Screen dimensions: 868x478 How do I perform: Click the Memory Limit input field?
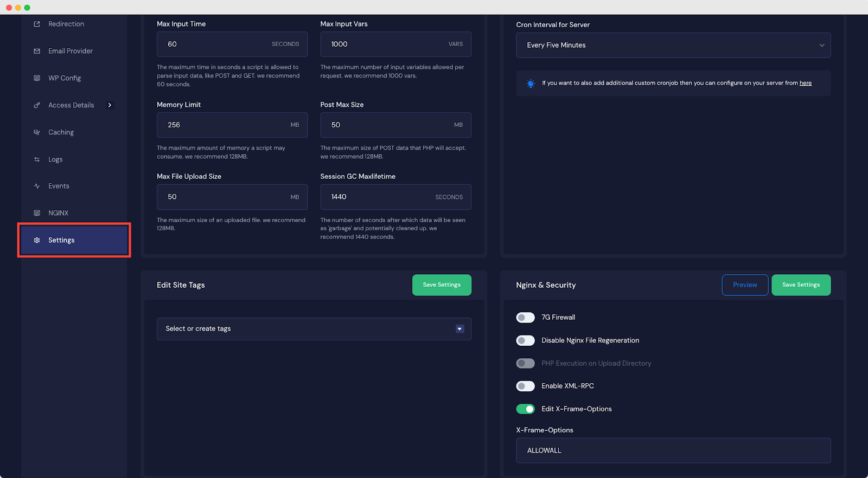[x=232, y=125]
